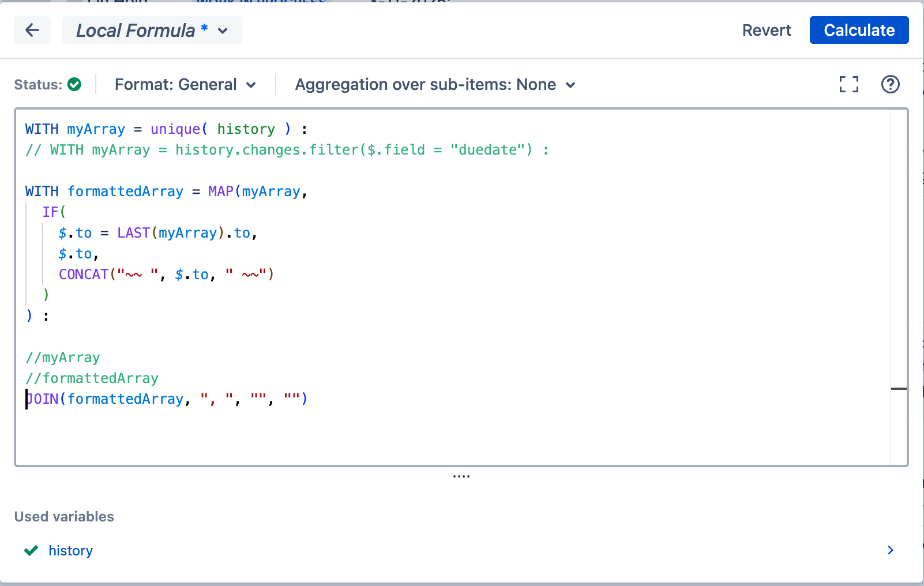Click the commented duedate filter line
The width and height of the screenshot is (924, 586).
coord(287,150)
